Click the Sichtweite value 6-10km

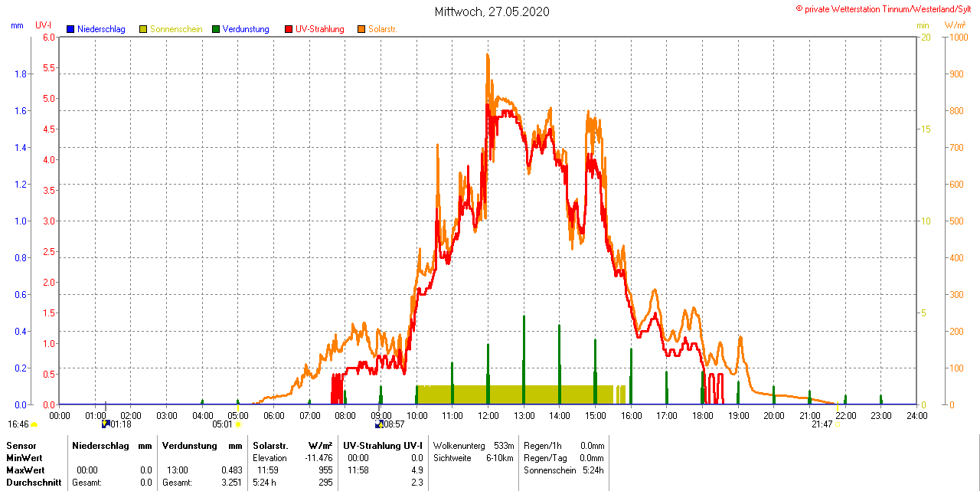point(501,457)
